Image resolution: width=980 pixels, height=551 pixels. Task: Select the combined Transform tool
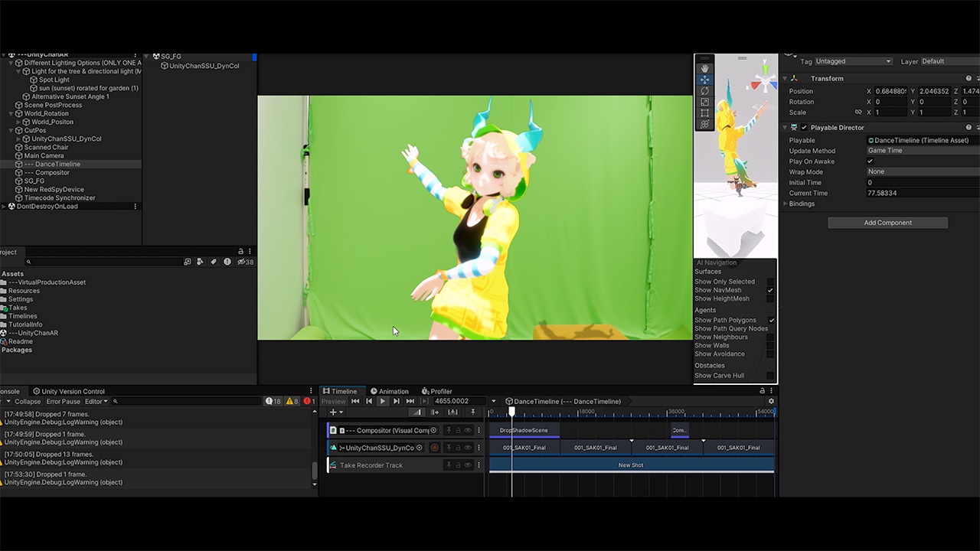coord(704,124)
